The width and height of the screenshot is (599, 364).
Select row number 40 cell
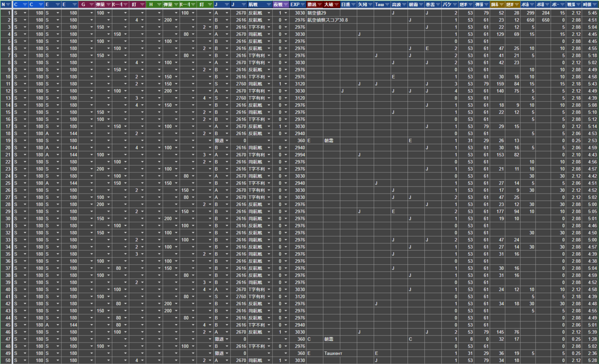pyautogui.click(x=6, y=289)
